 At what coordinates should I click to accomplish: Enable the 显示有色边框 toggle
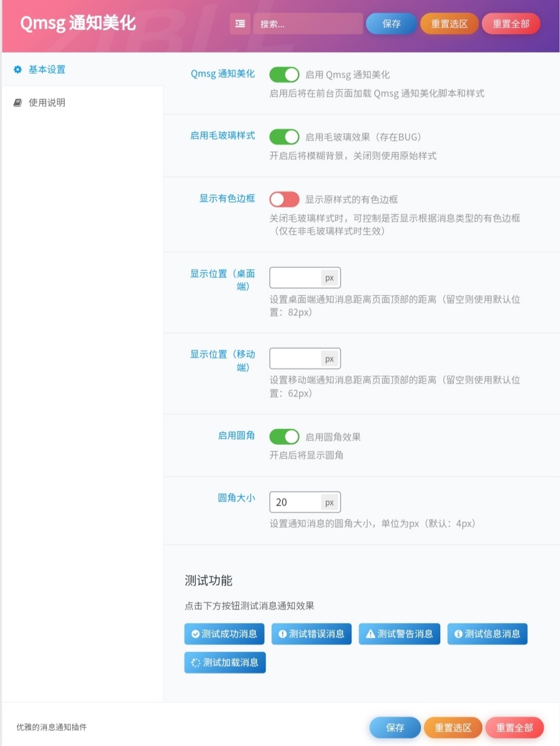coord(284,199)
